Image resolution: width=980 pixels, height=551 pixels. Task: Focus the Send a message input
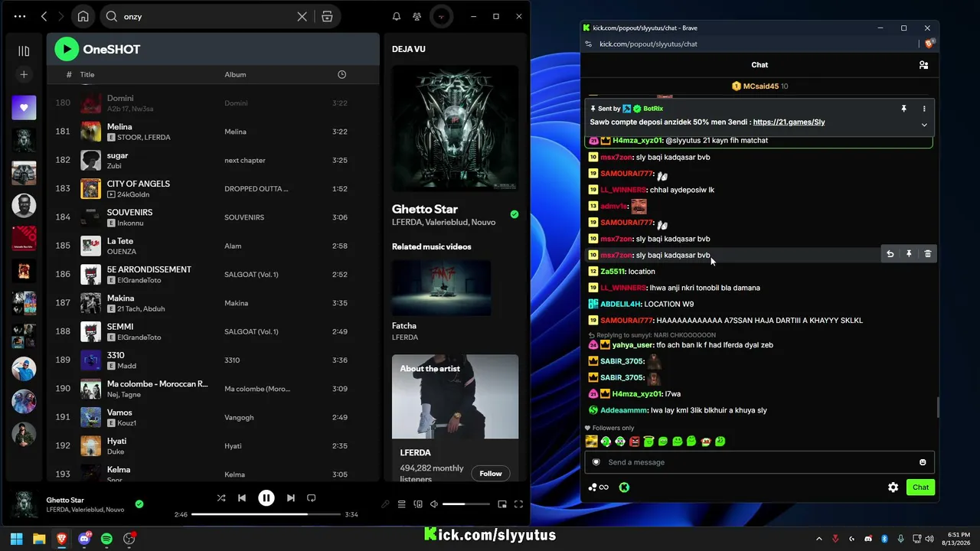point(759,462)
